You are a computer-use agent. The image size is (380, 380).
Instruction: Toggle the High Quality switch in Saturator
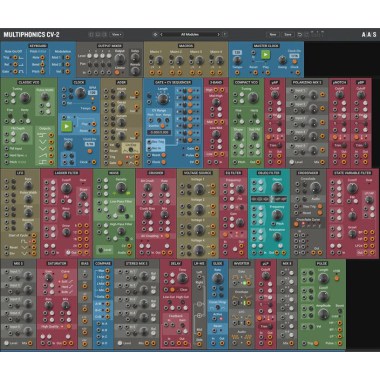tap(69, 327)
